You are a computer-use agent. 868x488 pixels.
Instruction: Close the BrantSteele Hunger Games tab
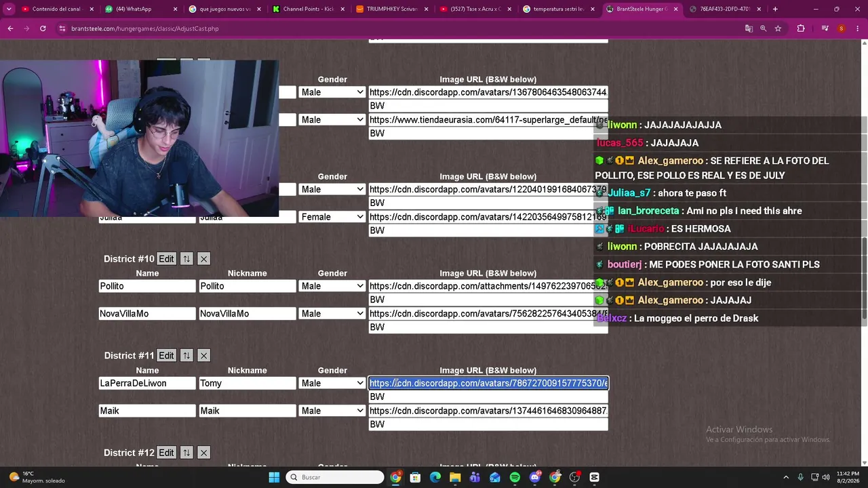[x=675, y=9]
